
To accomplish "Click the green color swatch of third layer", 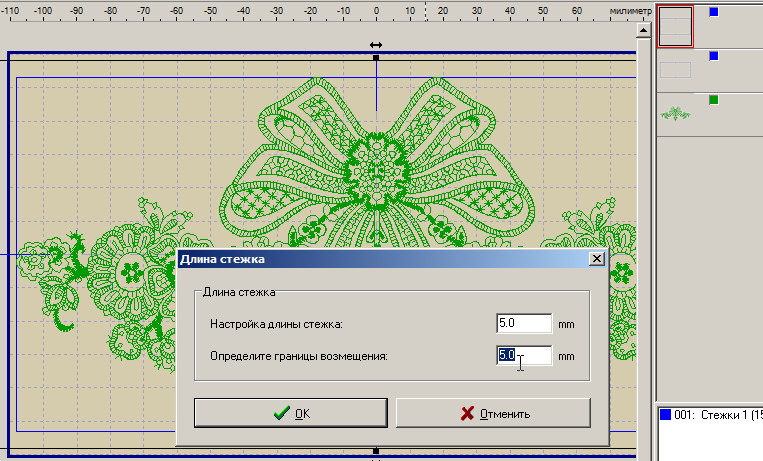I will point(714,100).
